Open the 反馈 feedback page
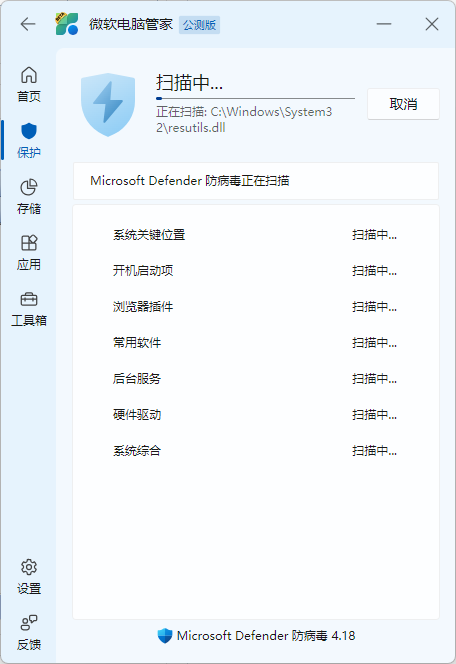The image size is (456, 664). [29, 633]
